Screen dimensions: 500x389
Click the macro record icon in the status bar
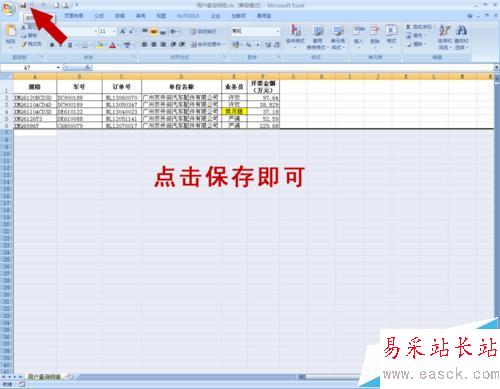pos(22,385)
